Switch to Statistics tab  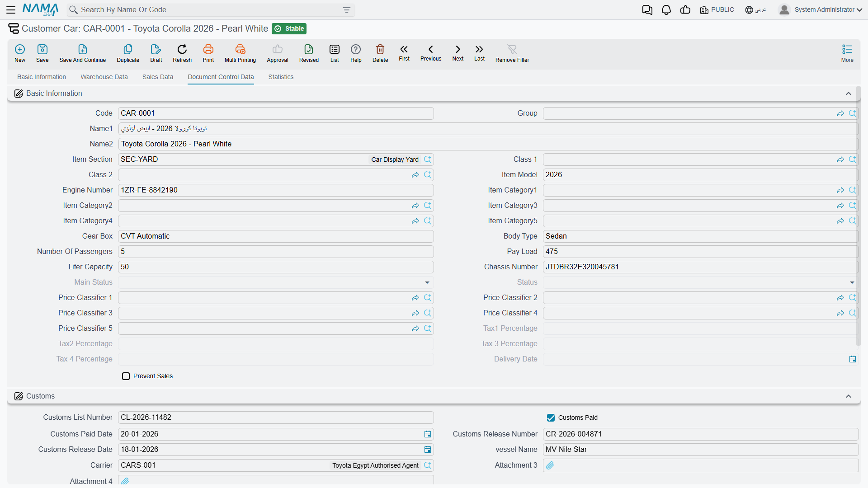click(281, 77)
